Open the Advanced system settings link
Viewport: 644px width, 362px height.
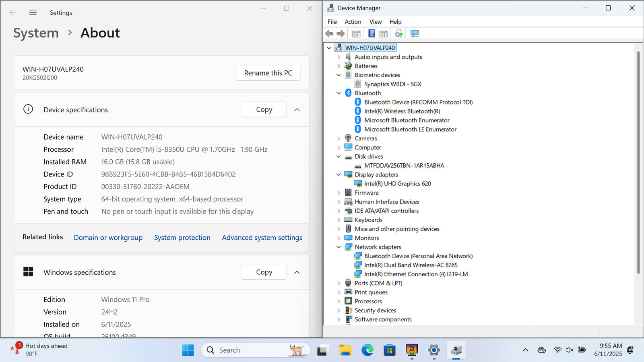262,238
